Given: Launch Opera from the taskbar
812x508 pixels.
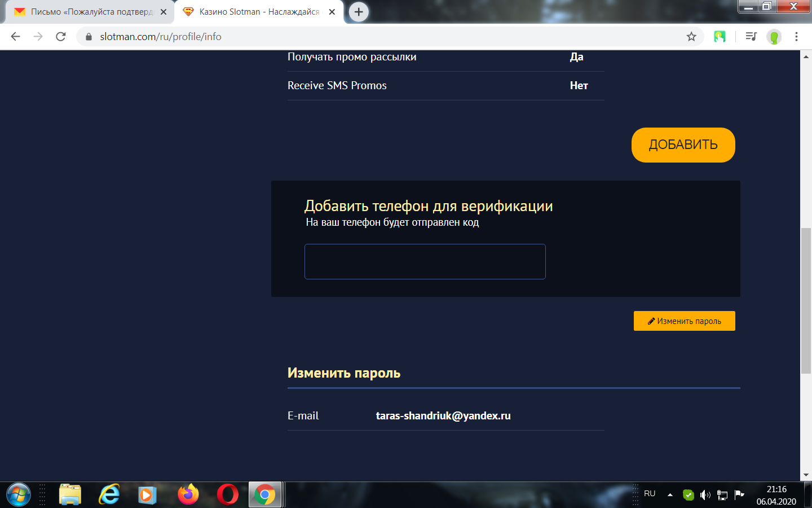Looking at the screenshot, I should pos(228,495).
